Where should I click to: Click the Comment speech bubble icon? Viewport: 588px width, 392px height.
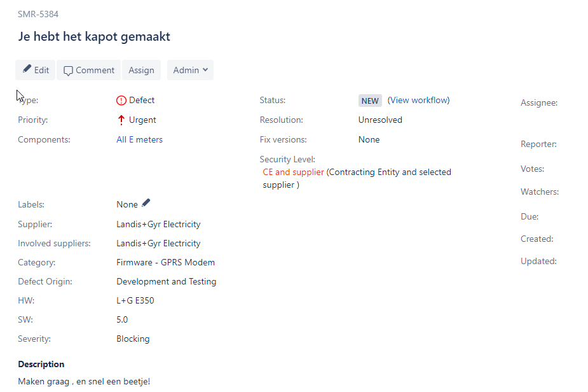[x=68, y=71]
